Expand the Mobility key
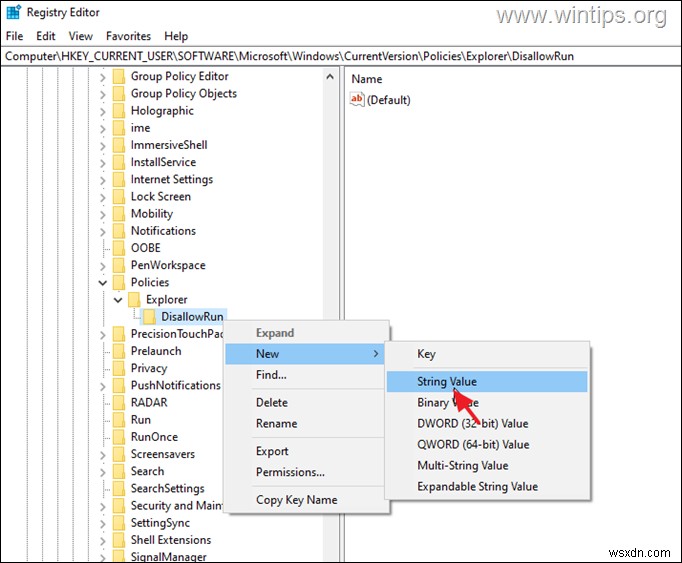This screenshot has width=682, height=563. pos(103,214)
